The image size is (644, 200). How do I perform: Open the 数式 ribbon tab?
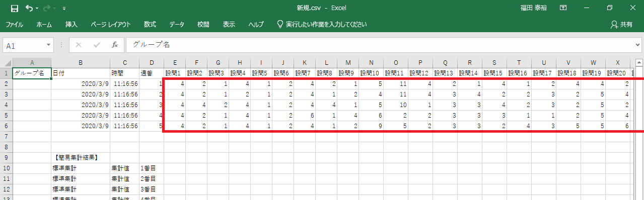(x=150, y=24)
